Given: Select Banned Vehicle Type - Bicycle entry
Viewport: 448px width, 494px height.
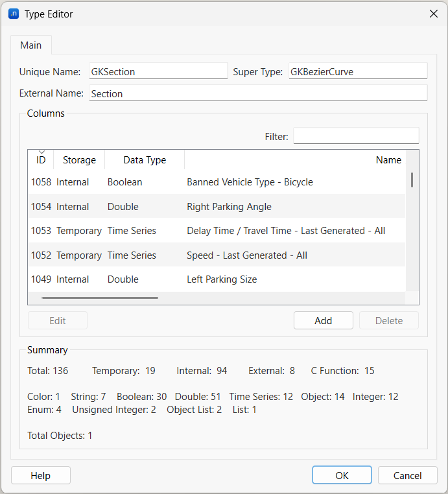Looking at the screenshot, I should pos(250,182).
